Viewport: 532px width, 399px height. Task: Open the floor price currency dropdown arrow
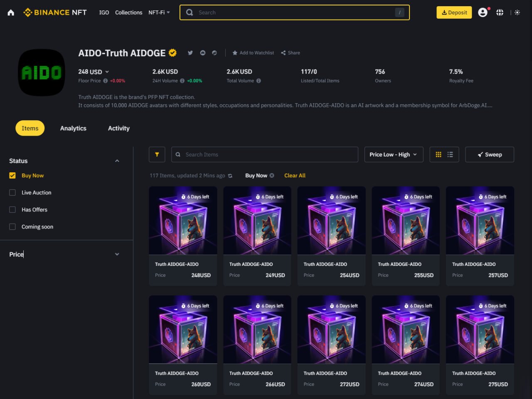[x=107, y=72]
